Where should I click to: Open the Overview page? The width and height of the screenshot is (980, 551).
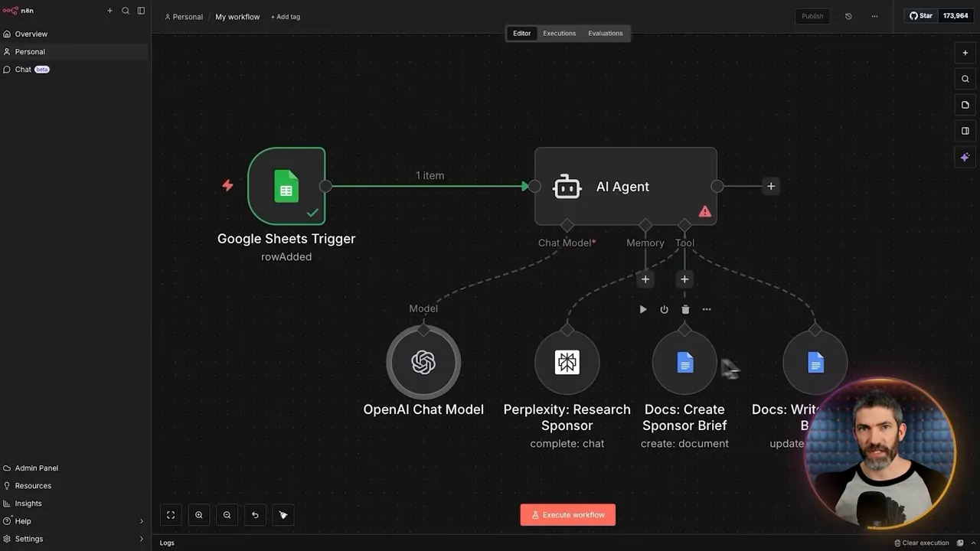point(74,34)
